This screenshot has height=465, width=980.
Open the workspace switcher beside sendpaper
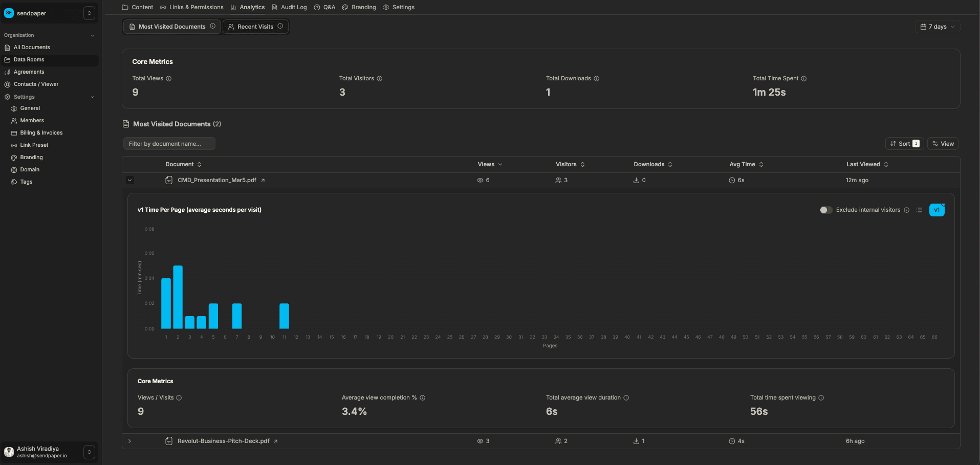[x=89, y=13]
